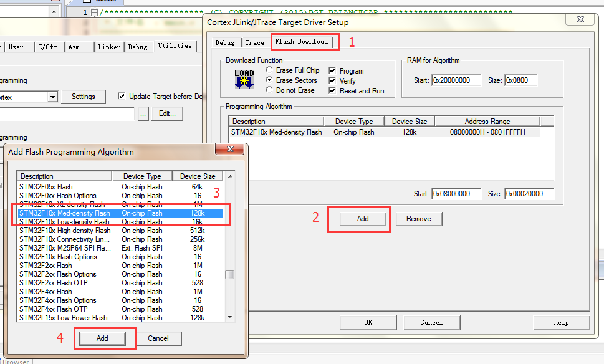
Task: Click Programming Algorithm Size field 0x00020000
Action: click(x=529, y=194)
